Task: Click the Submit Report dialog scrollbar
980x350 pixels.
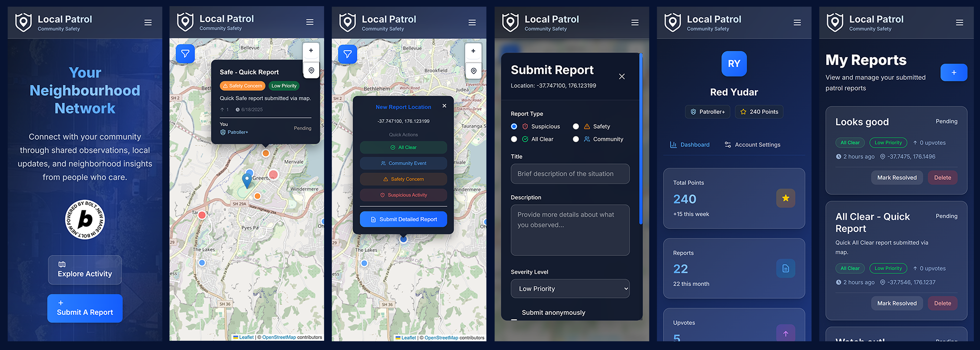Action: 641,139
